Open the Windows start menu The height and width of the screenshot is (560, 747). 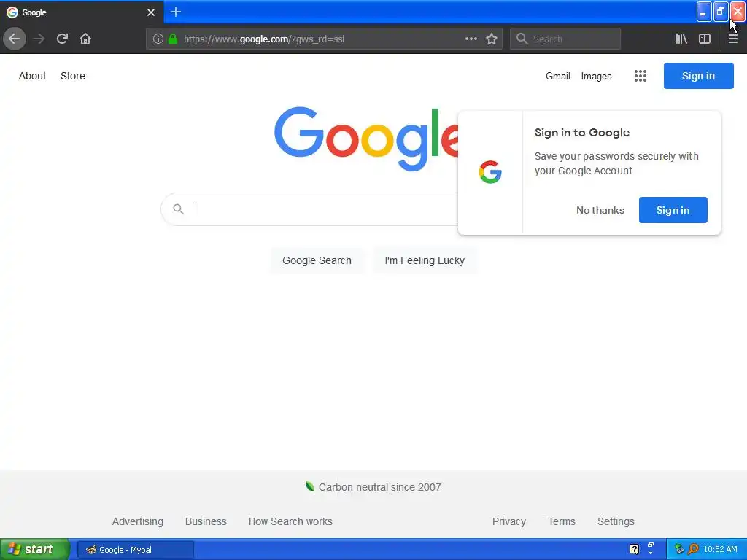pos(35,549)
